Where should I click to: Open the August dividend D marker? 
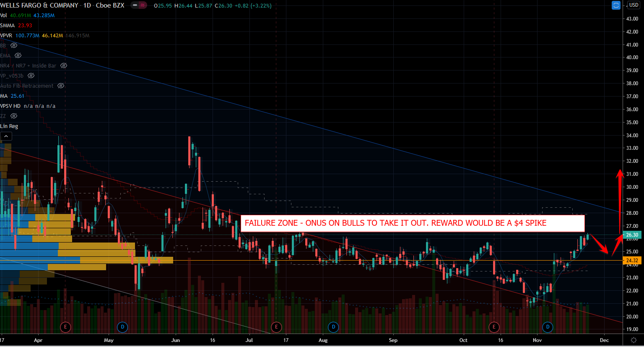click(333, 327)
